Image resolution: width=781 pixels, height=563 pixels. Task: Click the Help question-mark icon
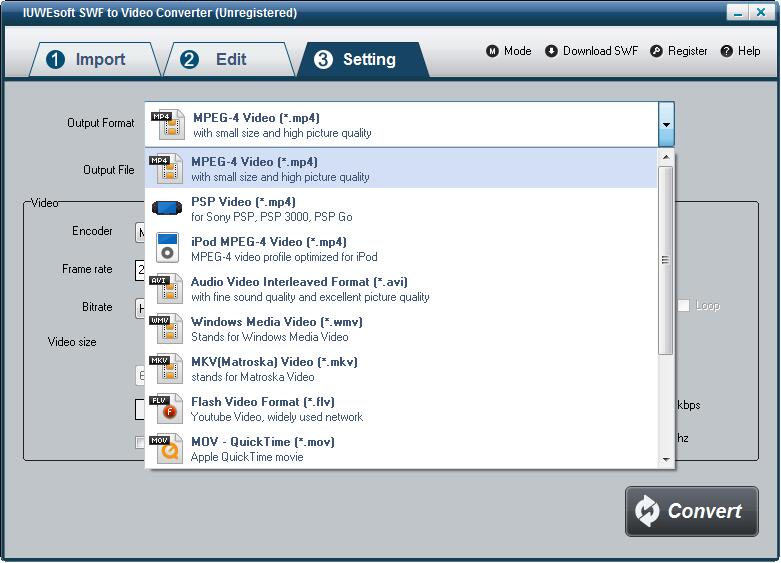pyautogui.click(x=727, y=51)
